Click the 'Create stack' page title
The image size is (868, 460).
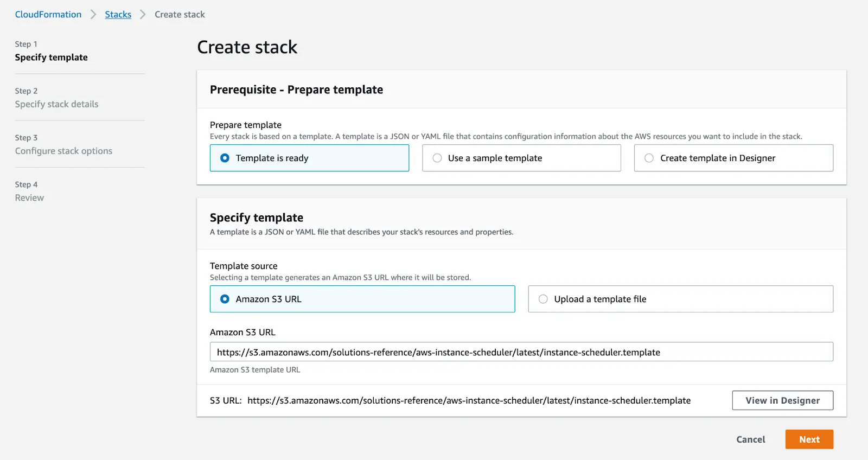point(247,47)
